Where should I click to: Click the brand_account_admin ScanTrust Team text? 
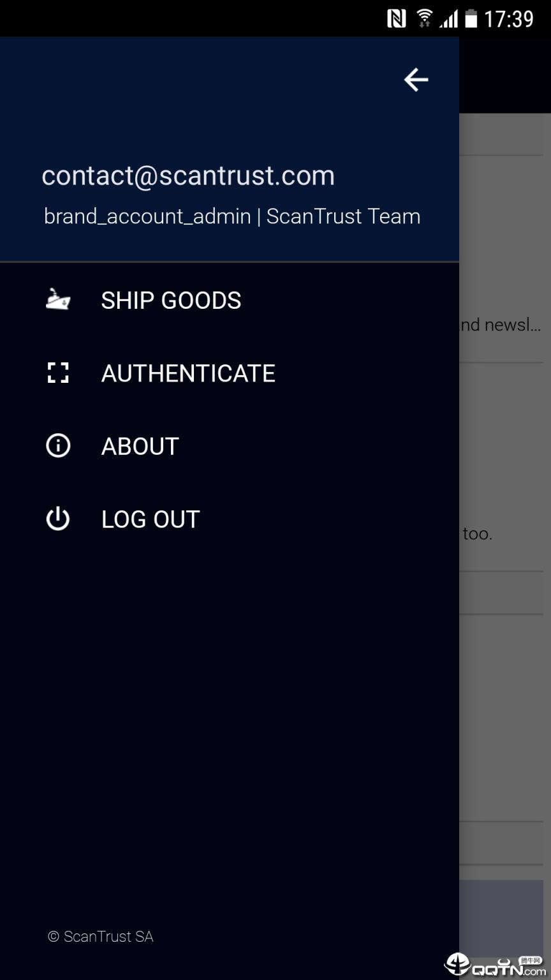click(232, 216)
